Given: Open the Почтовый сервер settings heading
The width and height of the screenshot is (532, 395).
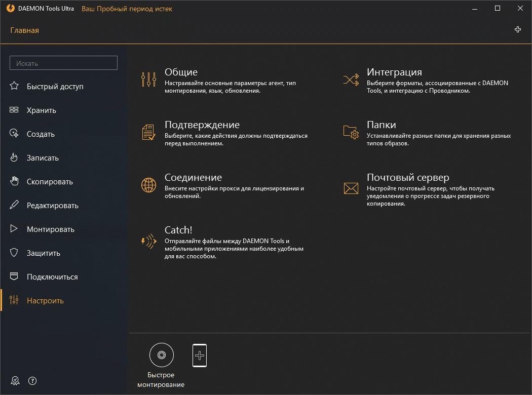Looking at the screenshot, I should coord(408,177).
